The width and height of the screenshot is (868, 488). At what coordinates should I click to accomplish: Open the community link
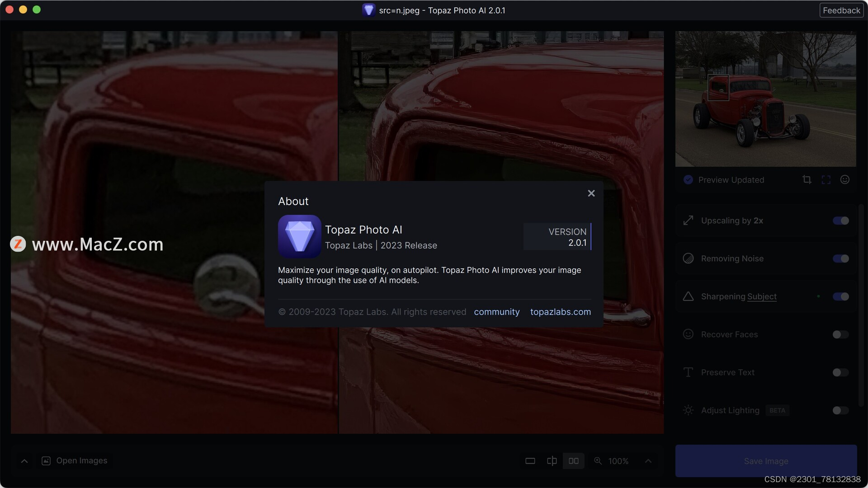(496, 312)
